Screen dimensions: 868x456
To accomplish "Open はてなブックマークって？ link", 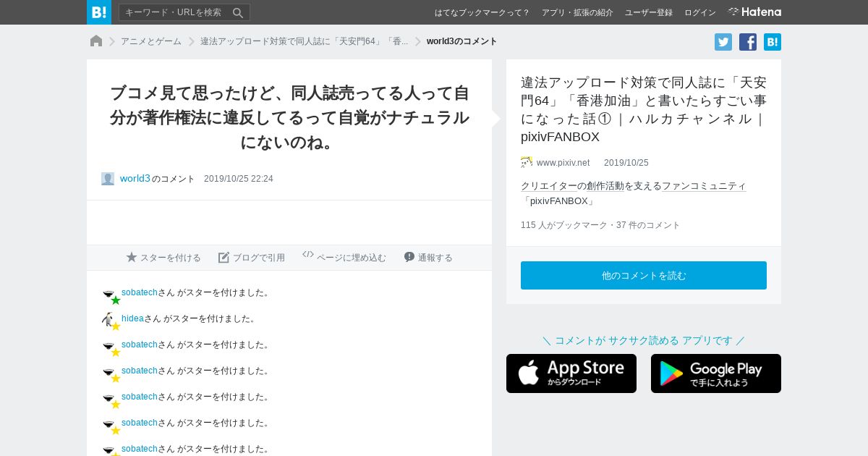I will [x=482, y=12].
